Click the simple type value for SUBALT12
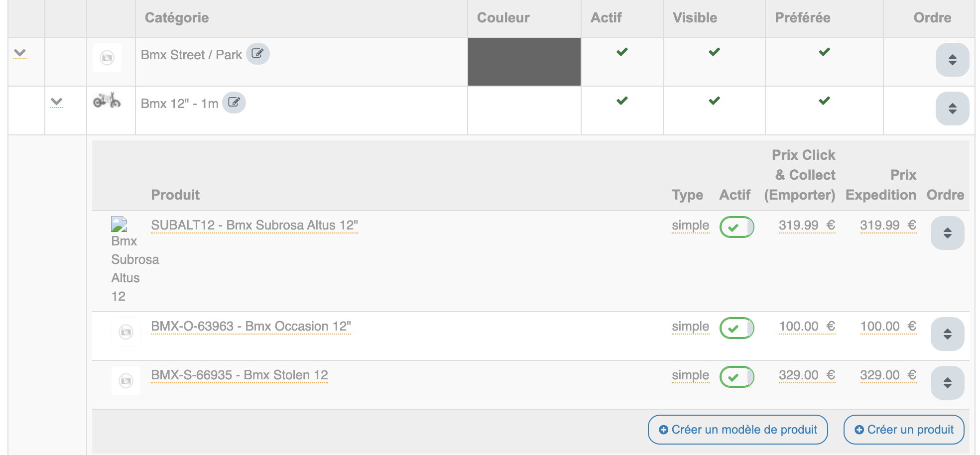 pos(690,226)
